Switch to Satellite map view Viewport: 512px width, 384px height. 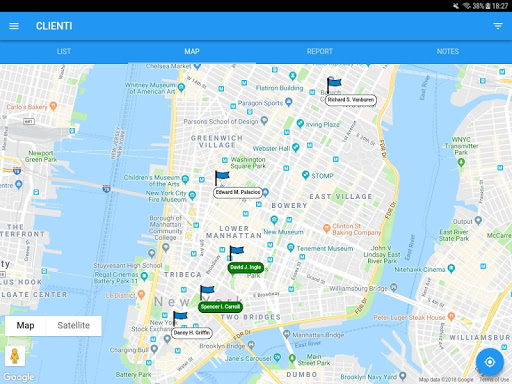[x=74, y=325]
